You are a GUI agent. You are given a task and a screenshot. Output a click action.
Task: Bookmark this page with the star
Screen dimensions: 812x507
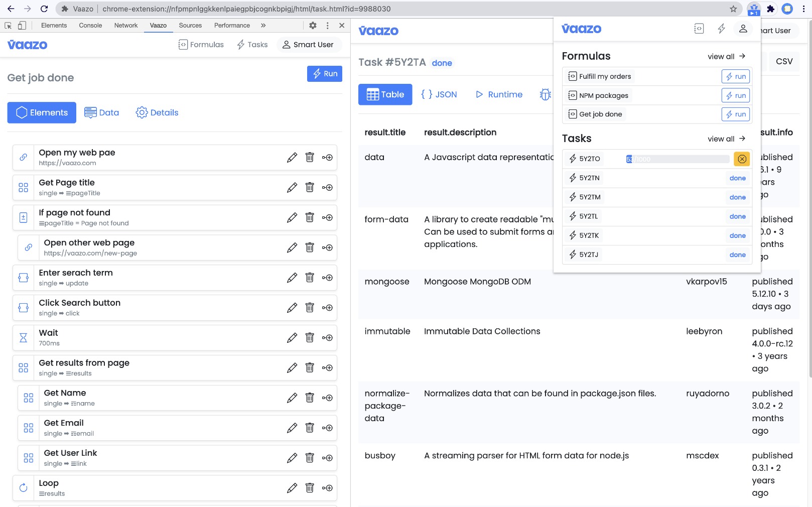click(733, 9)
